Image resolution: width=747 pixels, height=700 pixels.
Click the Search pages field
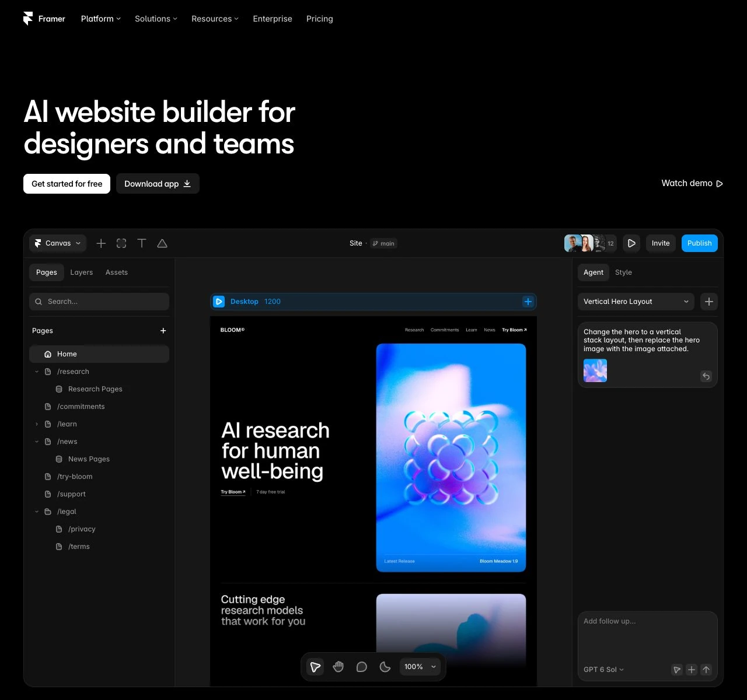[99, 302]
